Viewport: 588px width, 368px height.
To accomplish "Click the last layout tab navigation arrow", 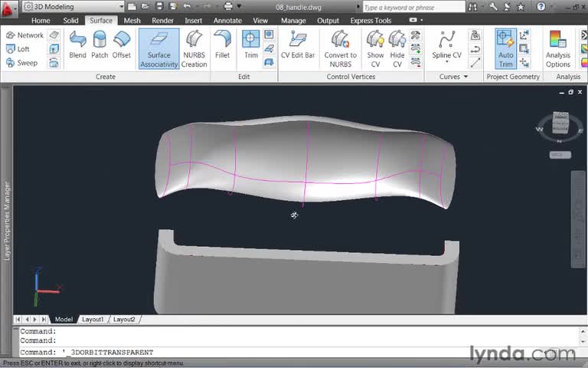I will [44, 319].
